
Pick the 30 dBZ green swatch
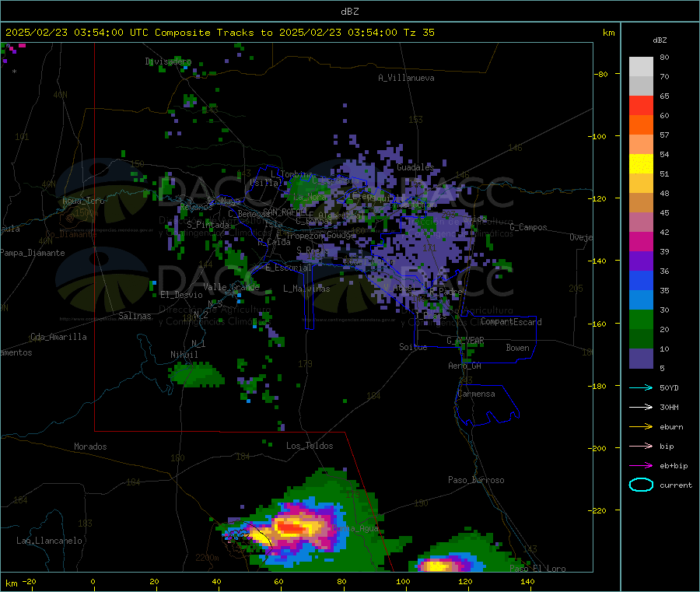pos(641,319)
